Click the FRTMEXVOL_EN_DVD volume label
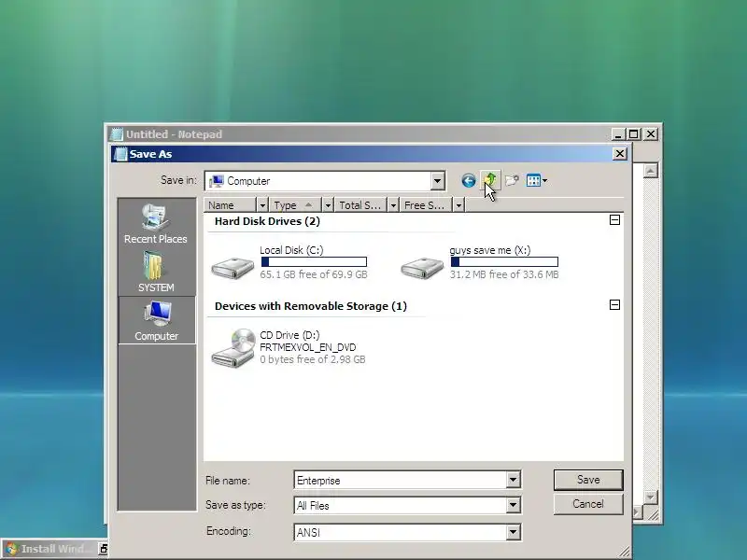This screenshot has height=560, width=747. (308, 347)
